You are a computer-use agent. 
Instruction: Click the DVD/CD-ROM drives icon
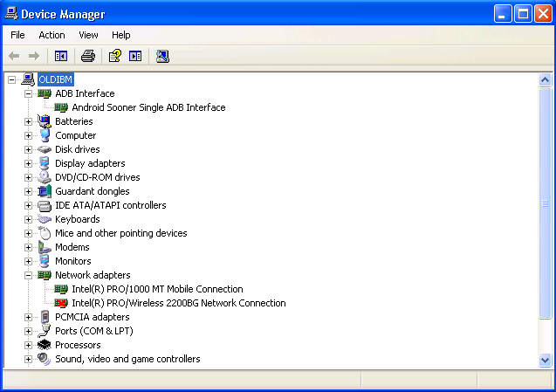pyautogui.click(x=45, y=177)
